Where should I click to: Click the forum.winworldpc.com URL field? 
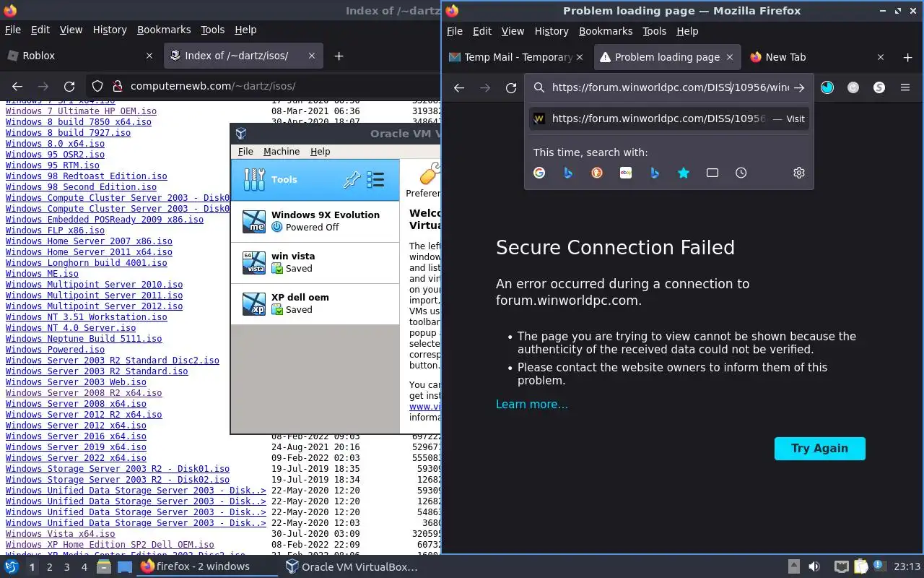pyautogui.click(x=670, y=87)
